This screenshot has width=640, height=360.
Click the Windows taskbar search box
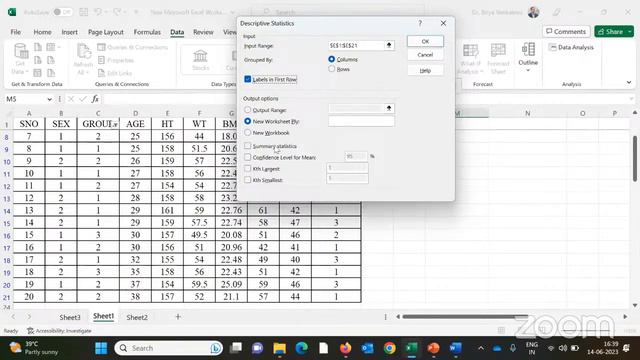[169, 348]
